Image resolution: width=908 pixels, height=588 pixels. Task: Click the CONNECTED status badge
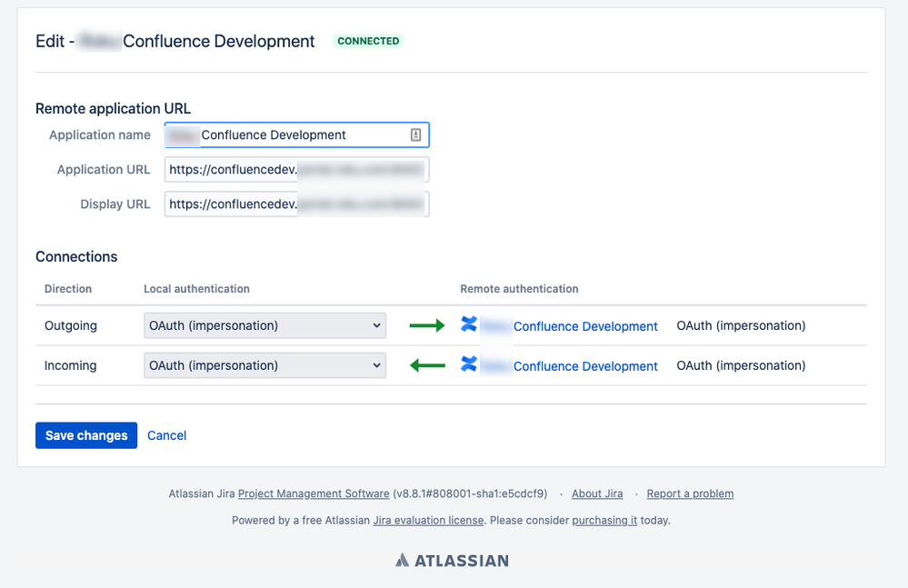[368, 41]
